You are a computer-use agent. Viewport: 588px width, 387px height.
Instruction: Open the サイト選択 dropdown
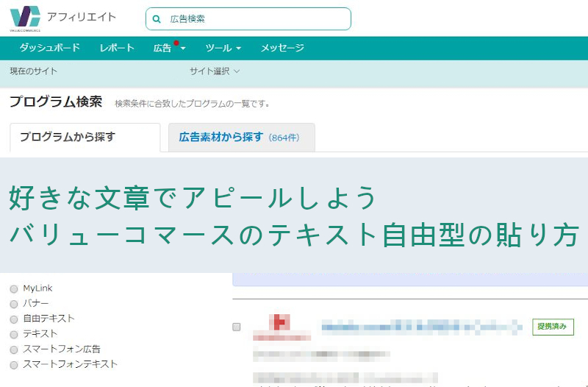[x=215, y=71]
